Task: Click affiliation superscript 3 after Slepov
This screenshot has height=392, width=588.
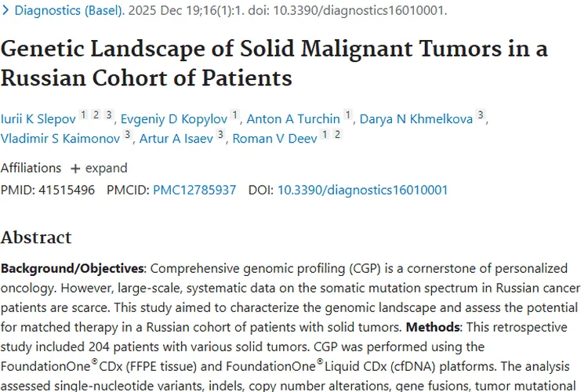Action: 109,116
